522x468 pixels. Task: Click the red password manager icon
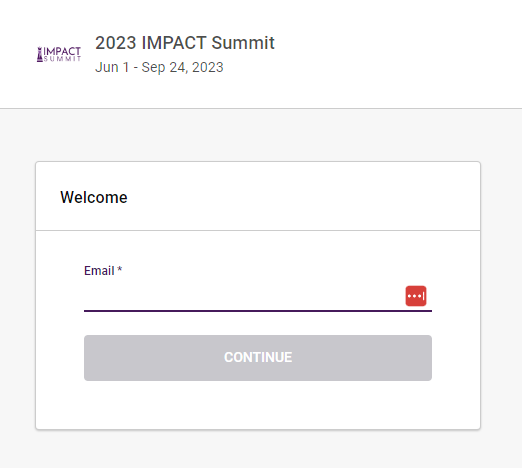[416, 296]
